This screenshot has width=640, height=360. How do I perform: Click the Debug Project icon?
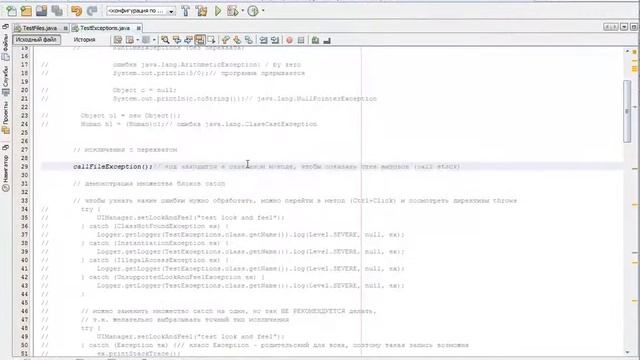click(233, 11)
